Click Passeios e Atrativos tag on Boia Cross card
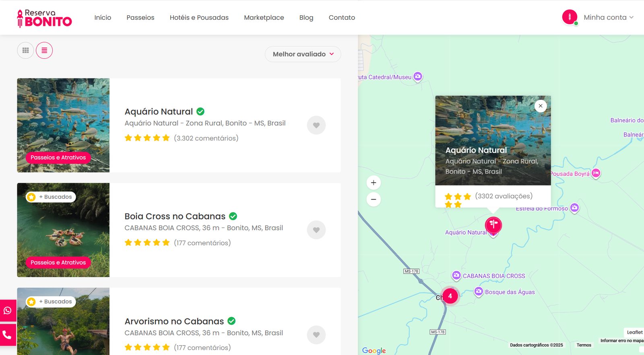The height and width of the screenshot is (355, 644). [x=58, y=262]
